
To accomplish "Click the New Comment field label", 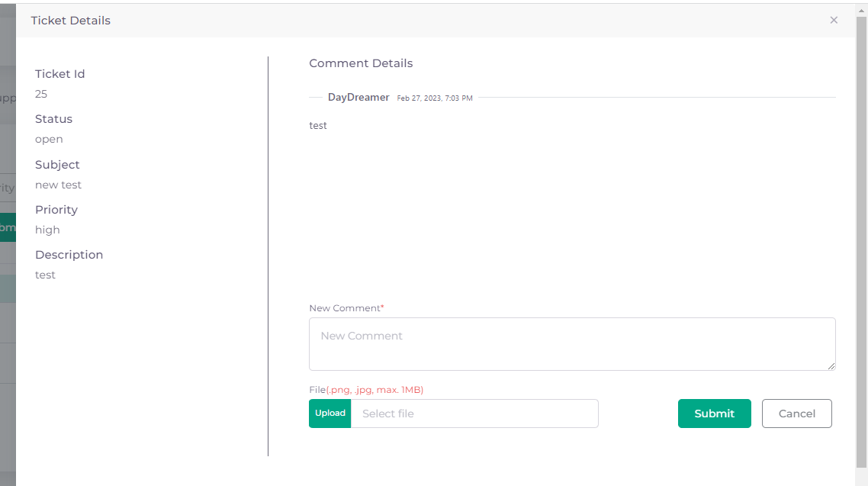I will click(x=346, y=308).
